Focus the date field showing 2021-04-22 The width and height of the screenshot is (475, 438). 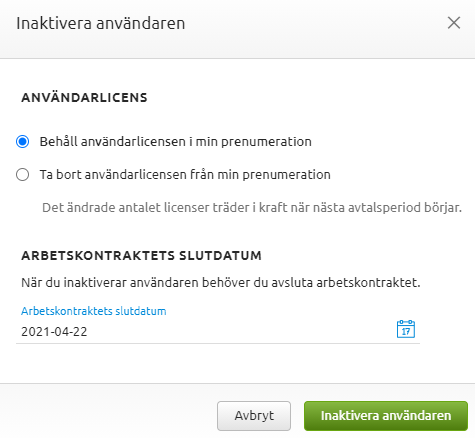(218, 332)
